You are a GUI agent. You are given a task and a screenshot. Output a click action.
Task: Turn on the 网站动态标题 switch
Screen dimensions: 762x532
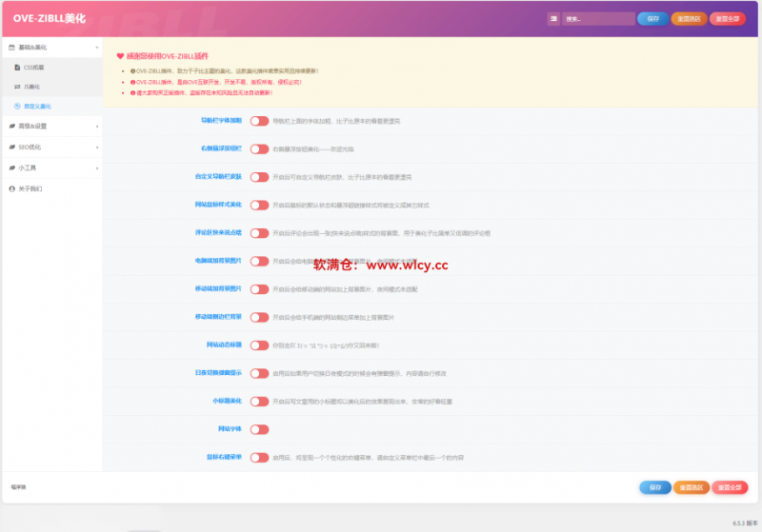(x=259, y=345)
